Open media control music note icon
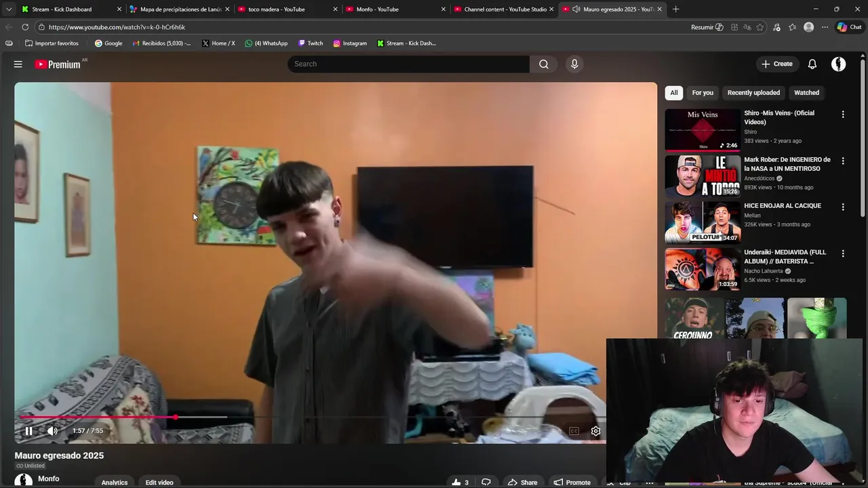 pyautogui.click(x=776, y=27)
